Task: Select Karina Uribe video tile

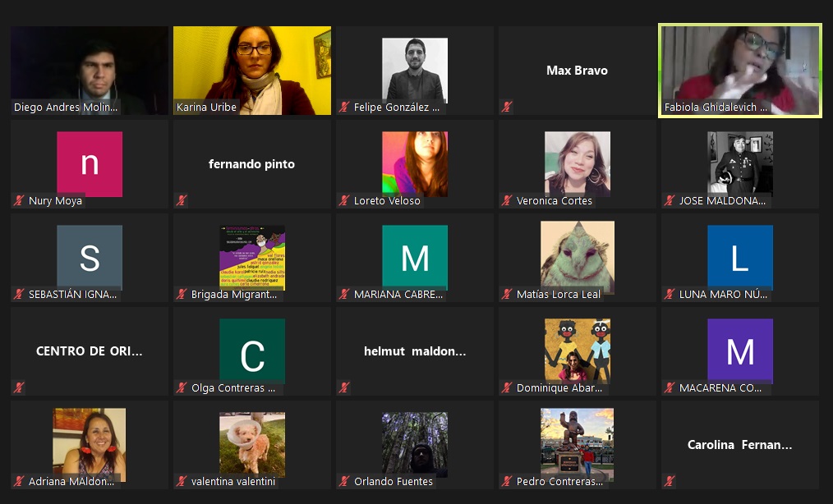Action: 252,71
